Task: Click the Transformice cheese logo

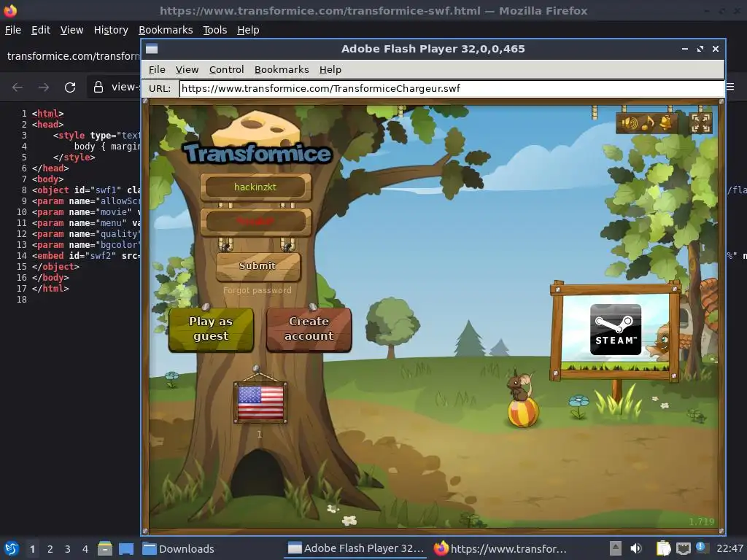Action: [258, 139]
